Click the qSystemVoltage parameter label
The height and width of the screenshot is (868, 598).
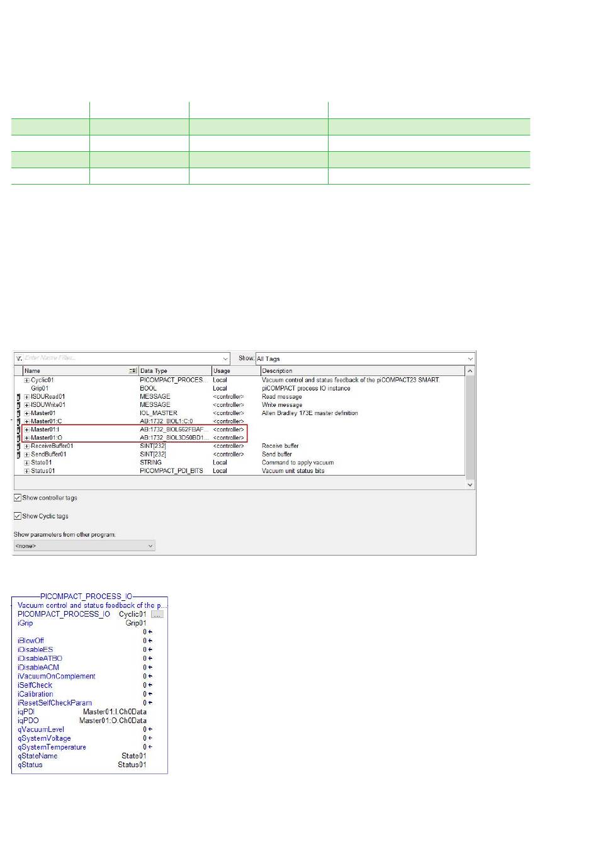pyautogui.click(x=44, y=738)
